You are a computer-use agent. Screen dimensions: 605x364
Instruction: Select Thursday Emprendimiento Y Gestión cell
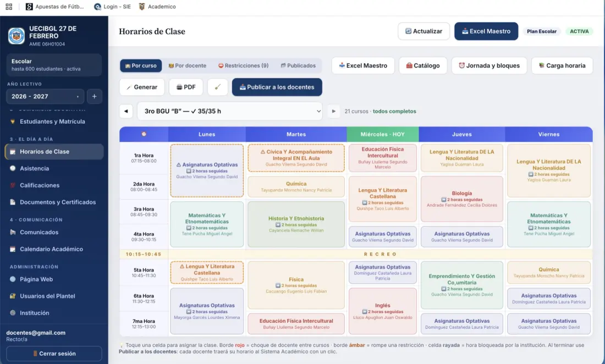coord(462,285)
